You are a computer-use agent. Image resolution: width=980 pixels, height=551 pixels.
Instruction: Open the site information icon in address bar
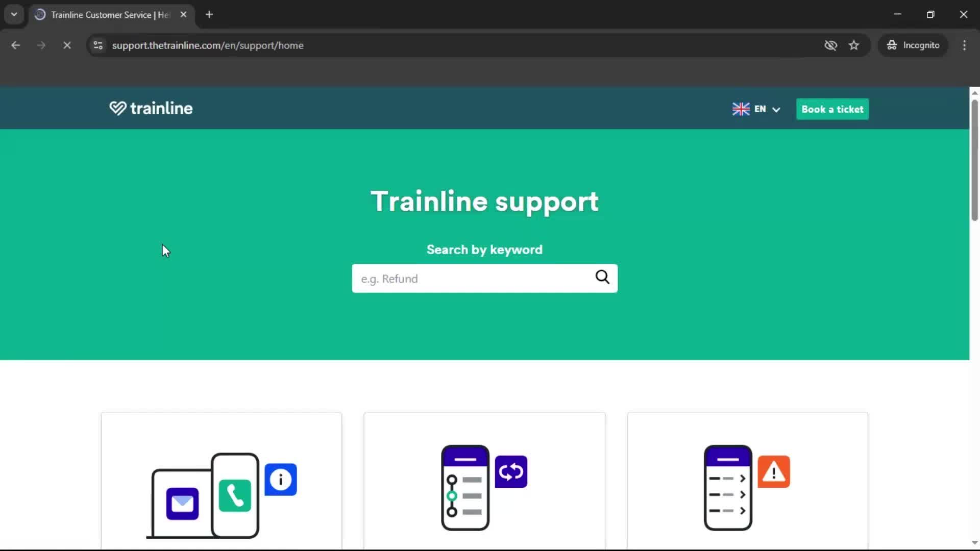(x=97, y=45)
